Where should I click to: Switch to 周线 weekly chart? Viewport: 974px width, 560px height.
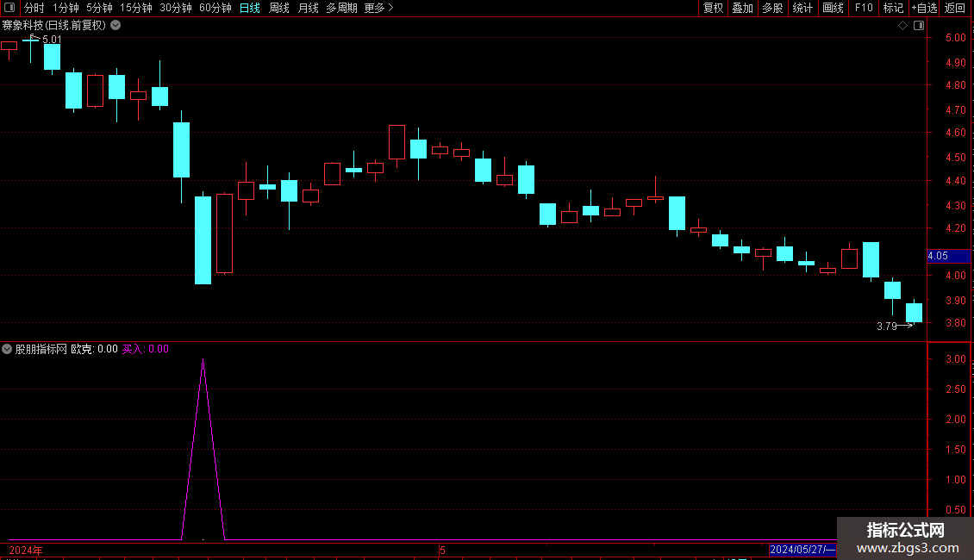(x=279, y=8)
